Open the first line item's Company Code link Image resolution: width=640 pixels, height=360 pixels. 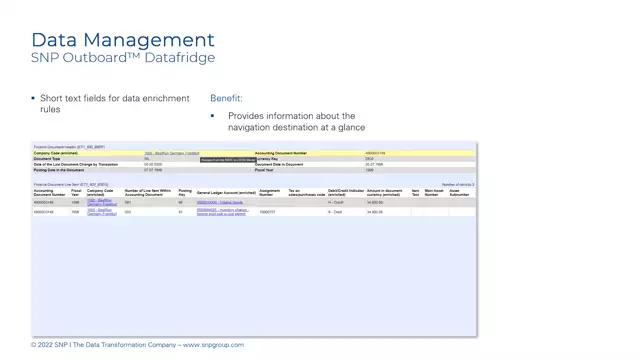tap(102, 202)
